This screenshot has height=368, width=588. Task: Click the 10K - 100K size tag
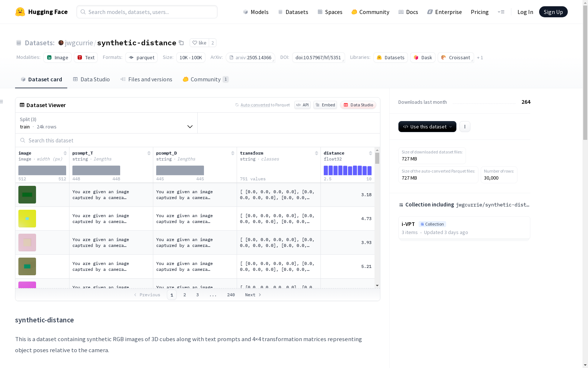click(191, 57)
